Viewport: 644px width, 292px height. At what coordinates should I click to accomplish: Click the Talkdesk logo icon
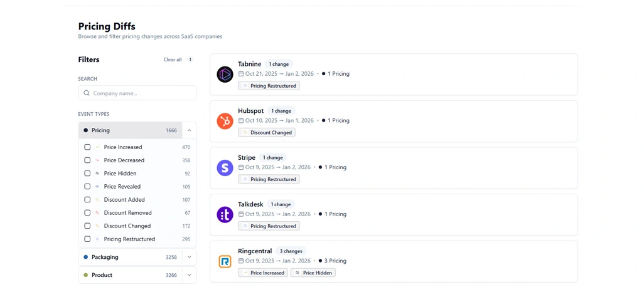click(x=225, y=215)
